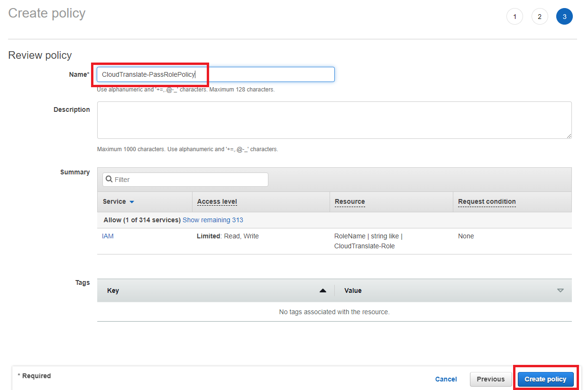Click inside the Description text area

click(334, 120)
